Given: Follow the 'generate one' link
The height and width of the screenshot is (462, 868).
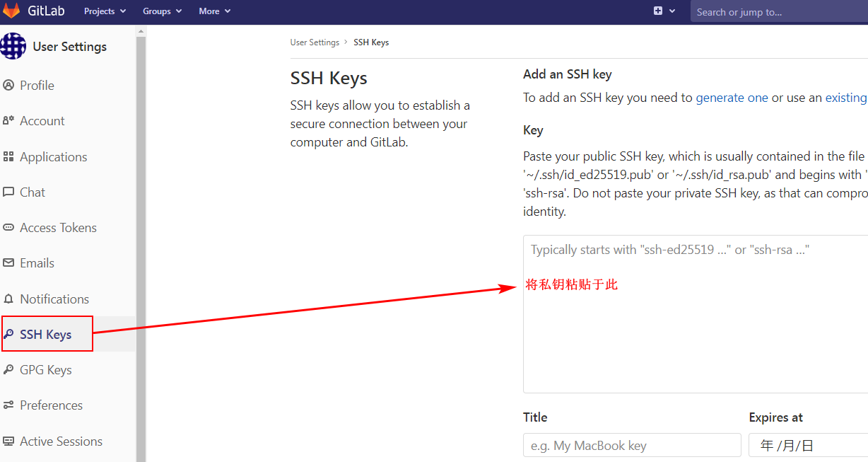Looking at the screenshot, I should [732, 98].
